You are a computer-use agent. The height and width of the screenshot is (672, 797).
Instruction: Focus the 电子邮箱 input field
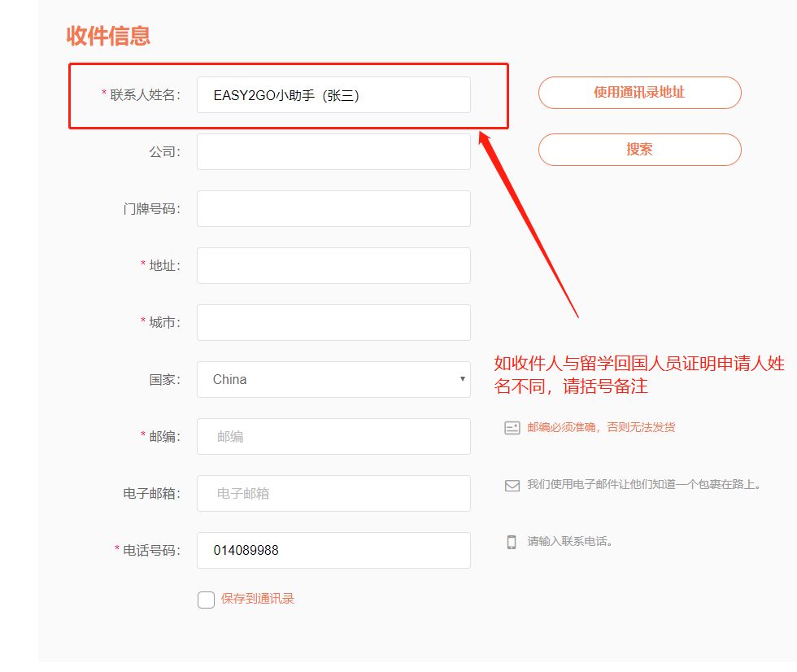pyautogui.click(x=333, y=493)
